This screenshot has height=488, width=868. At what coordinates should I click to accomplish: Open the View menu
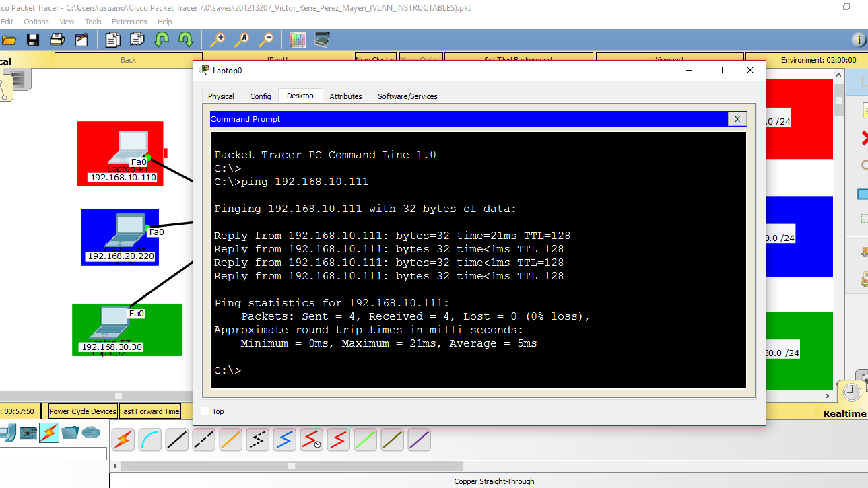point(67,22)
